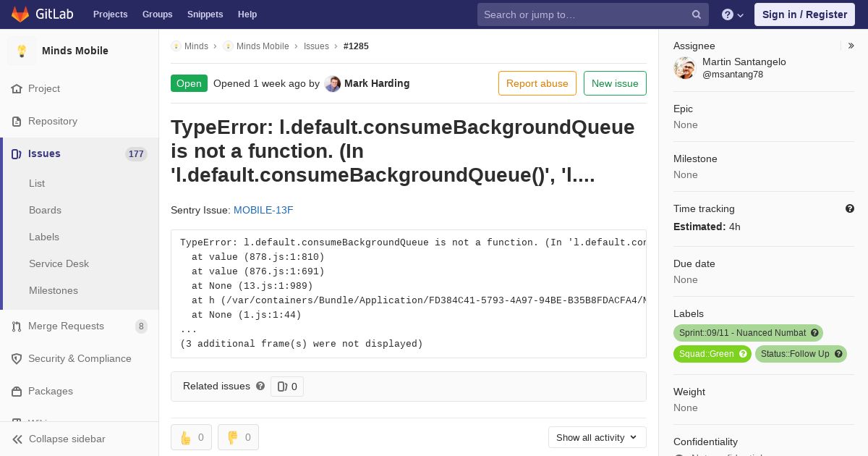Click breadcrumb issue number #1285
868x456 pixels.
(x=356, y=46)
